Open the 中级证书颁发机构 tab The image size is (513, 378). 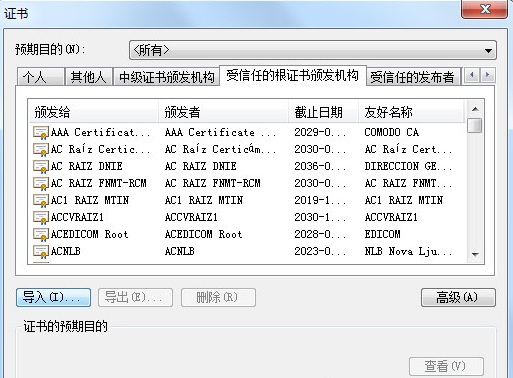[x=166, y=77]
